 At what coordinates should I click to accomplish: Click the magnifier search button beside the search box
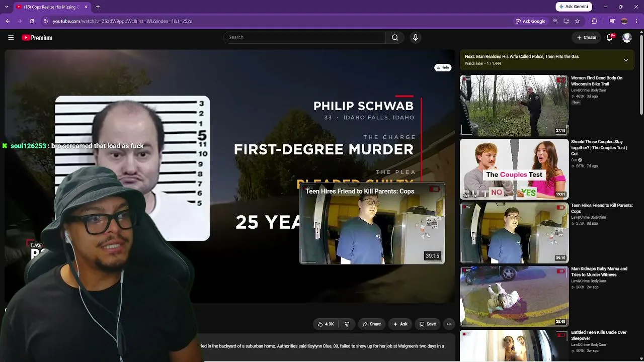[395, 37]
